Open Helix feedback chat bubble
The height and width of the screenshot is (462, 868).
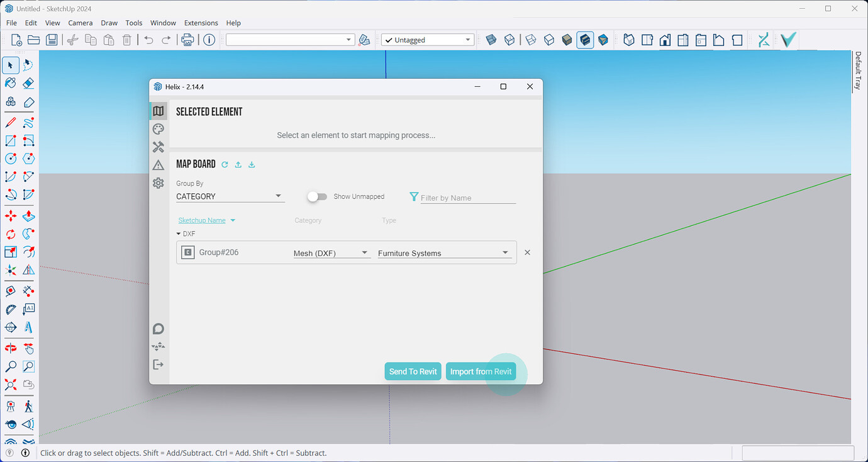coord(158,328)
